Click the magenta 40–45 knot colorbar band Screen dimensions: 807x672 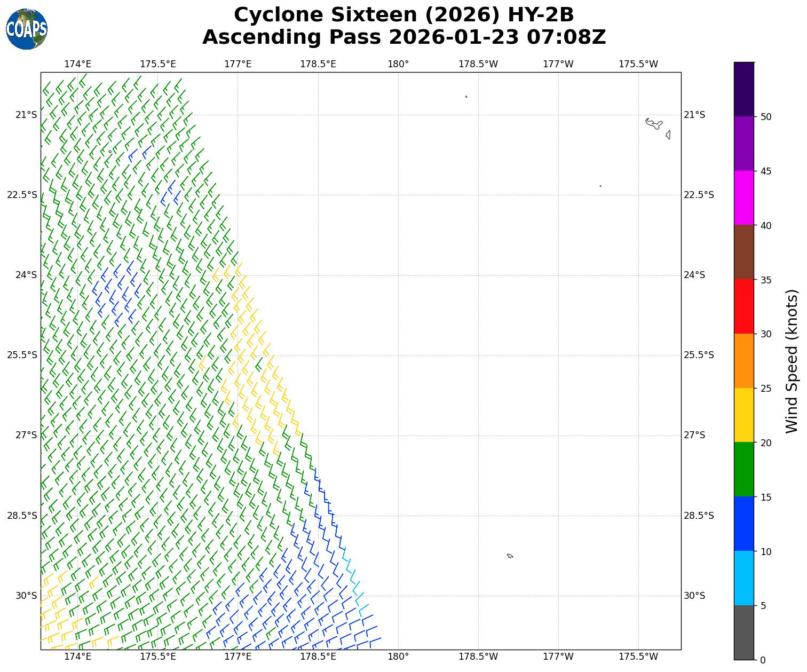tap(743, 198)
